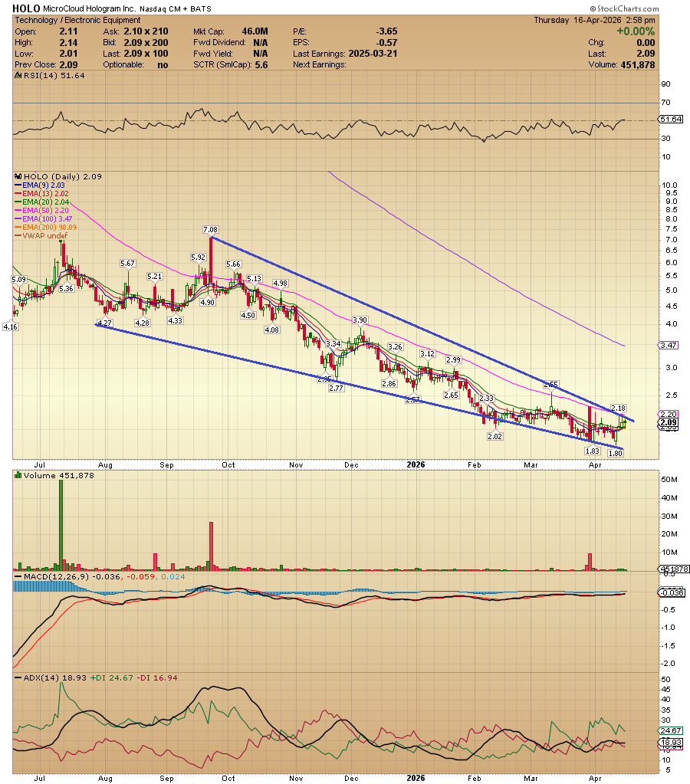This screenshot has height=784, width=690.
Task: Click the Volume 451,878 panel legend
Action: [x=58, y=475]
